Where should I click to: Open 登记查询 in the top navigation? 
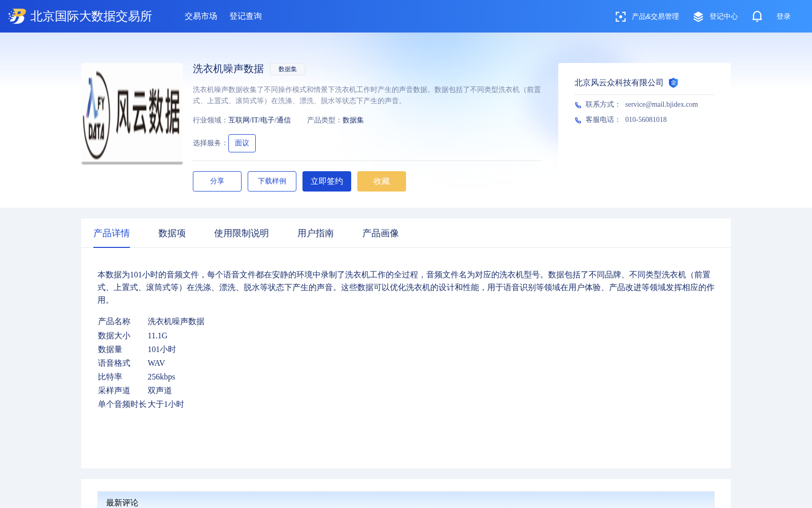click(246, 16)
